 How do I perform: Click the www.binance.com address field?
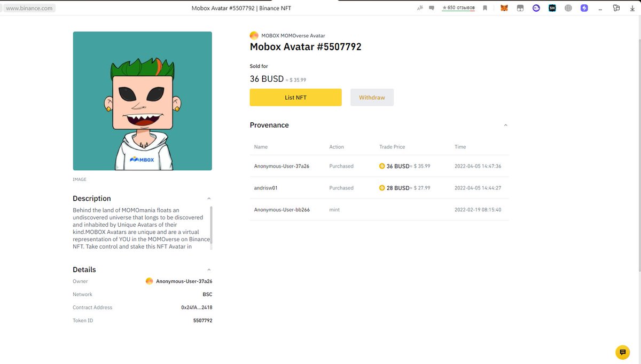(29, 8)
